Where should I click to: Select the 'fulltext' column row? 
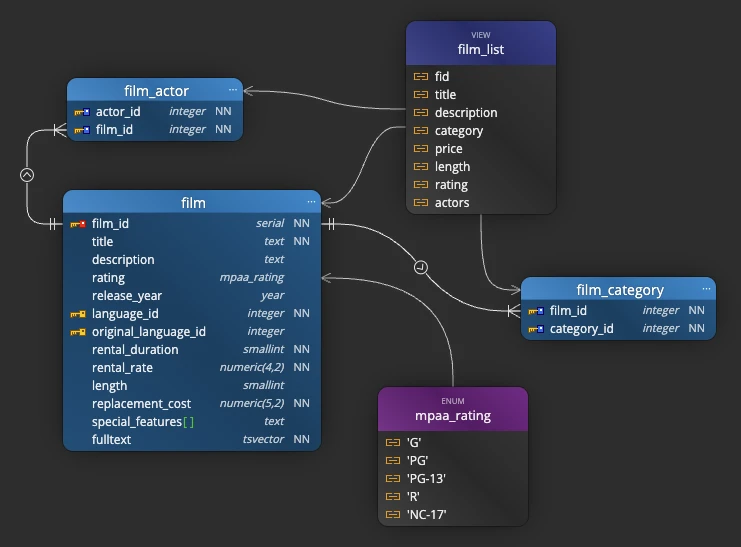click(192, 439)
